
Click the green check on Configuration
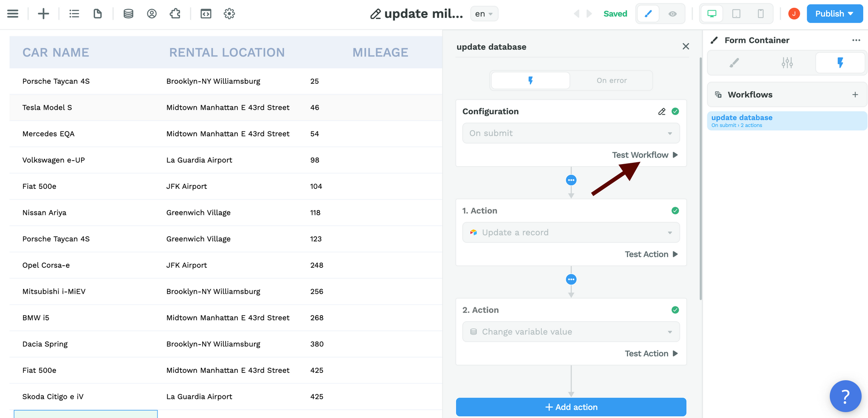point(675,112)
